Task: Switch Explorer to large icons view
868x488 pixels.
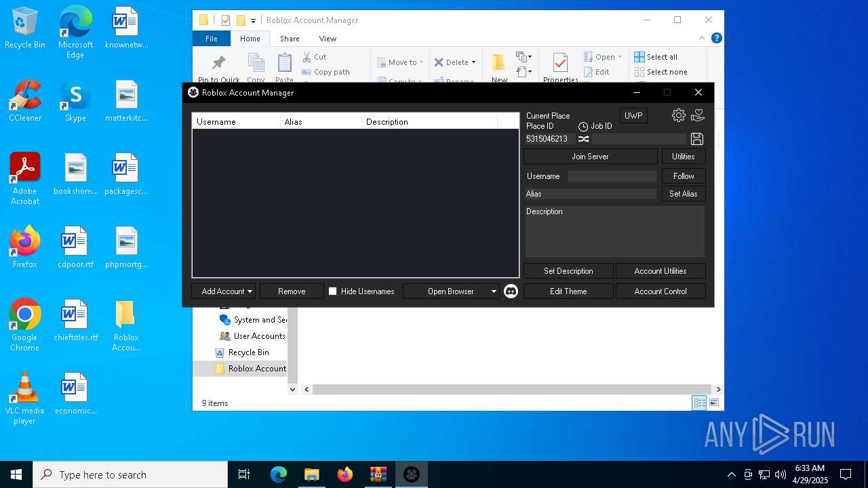Action: tap(713, 403)
